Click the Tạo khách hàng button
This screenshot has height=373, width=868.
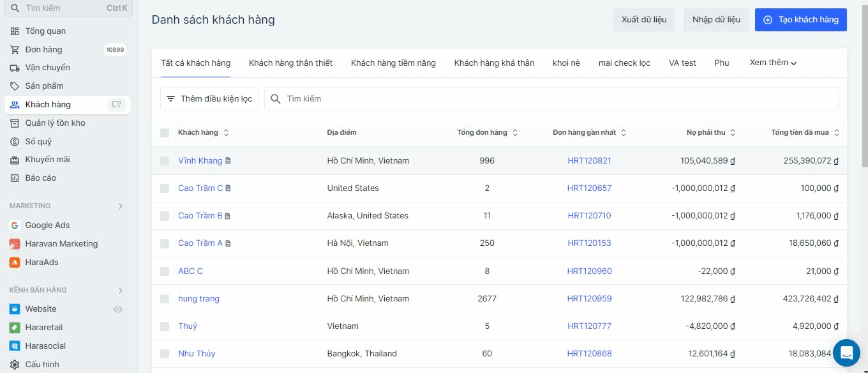[800, 20]
